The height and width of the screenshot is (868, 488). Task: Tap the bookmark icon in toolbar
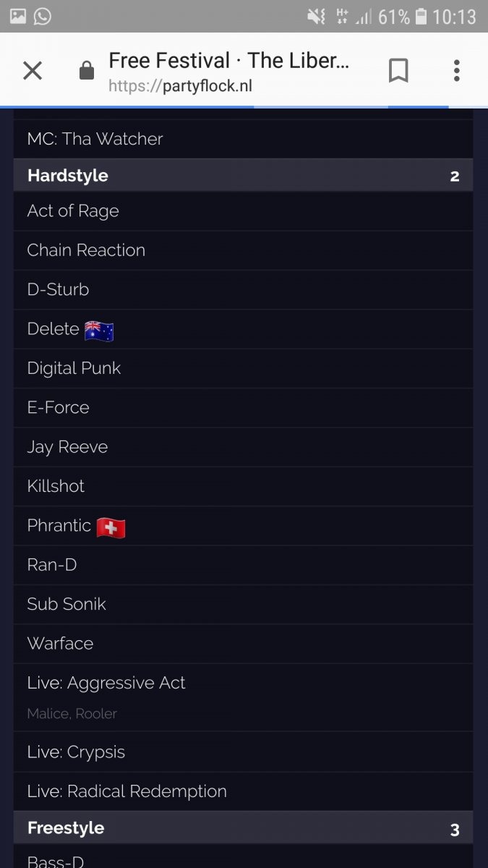(398, 70)
